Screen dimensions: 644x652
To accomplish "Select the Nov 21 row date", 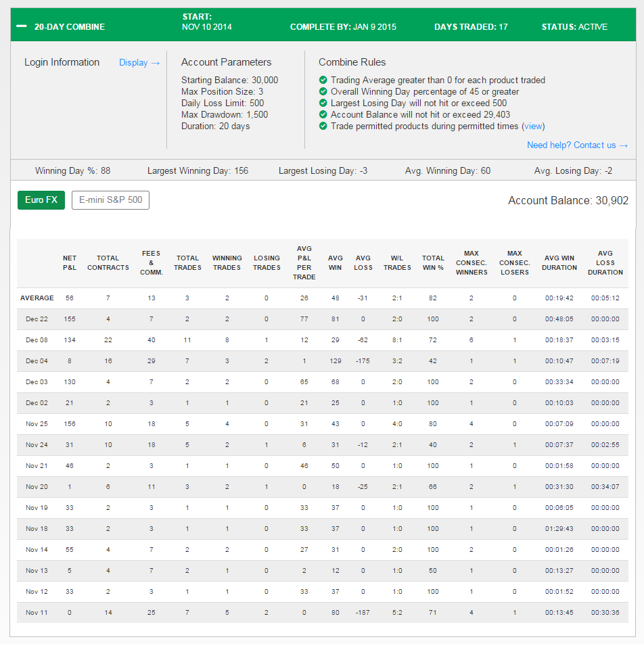I will tap(37, 466).
